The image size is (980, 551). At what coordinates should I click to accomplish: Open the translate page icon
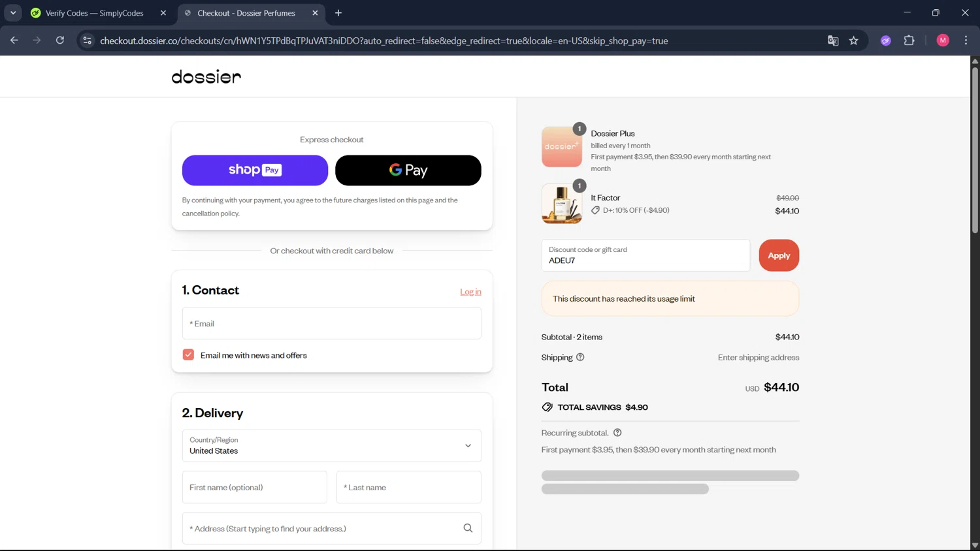[833, 40]
